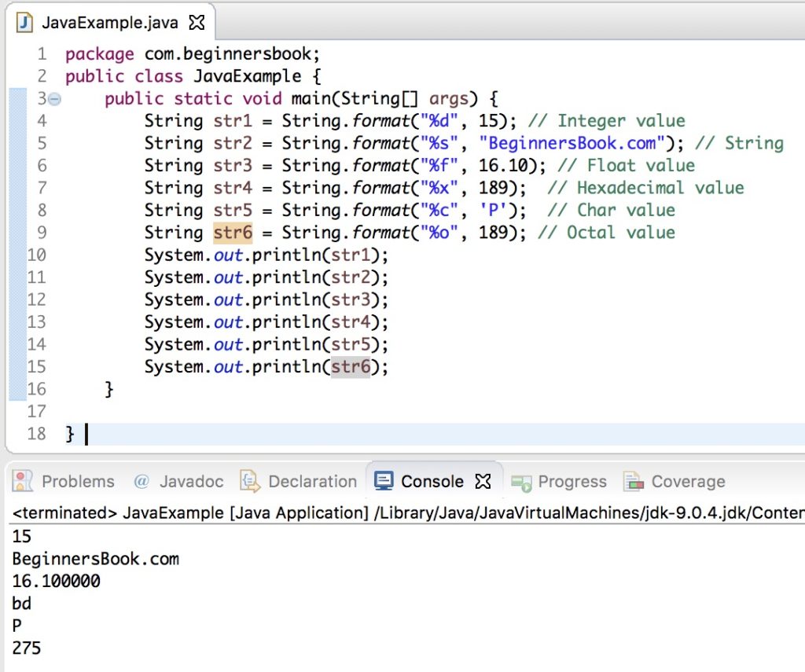Click the Console view terminal icon
Image resolution: width=805 pixels, height=672 pixels.
click(383, 481)
